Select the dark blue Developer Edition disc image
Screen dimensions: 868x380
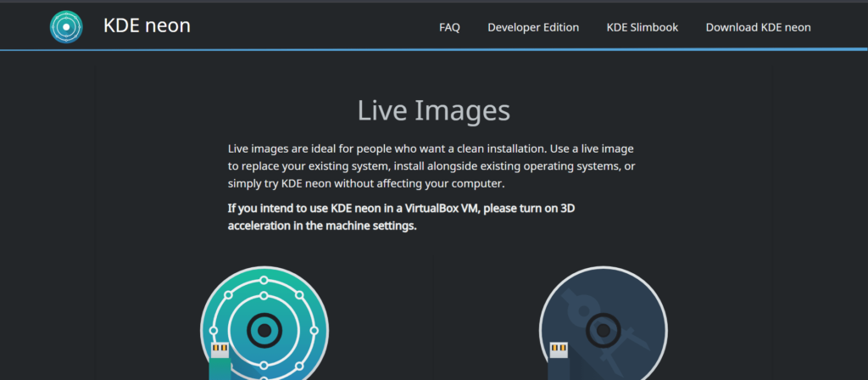click(x=603, y=323)
